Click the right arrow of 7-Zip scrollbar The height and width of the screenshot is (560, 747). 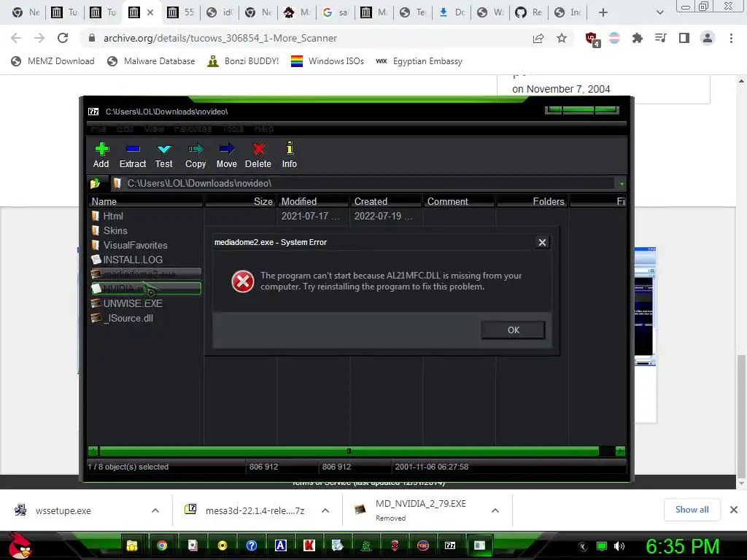pyautogui.click(x=620, y=451)
